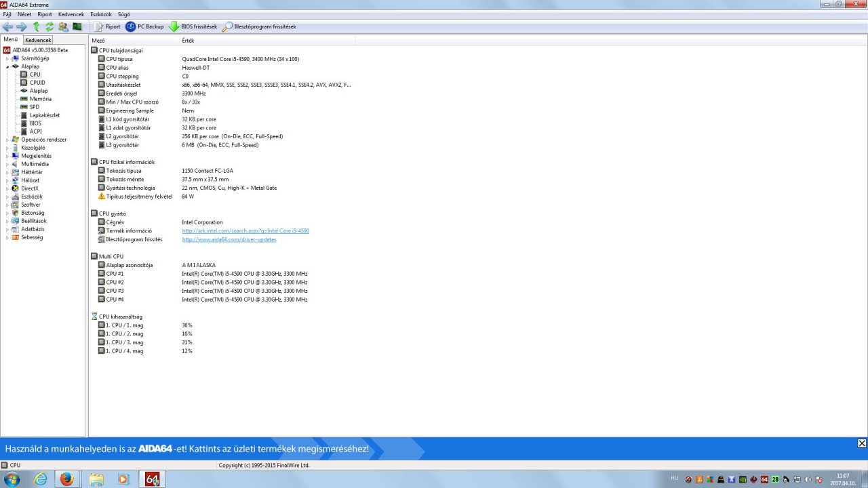Open Illesztőprogram frissítések toolbar button
This screenshot has height=488, width=868.
tap(260, 26)
